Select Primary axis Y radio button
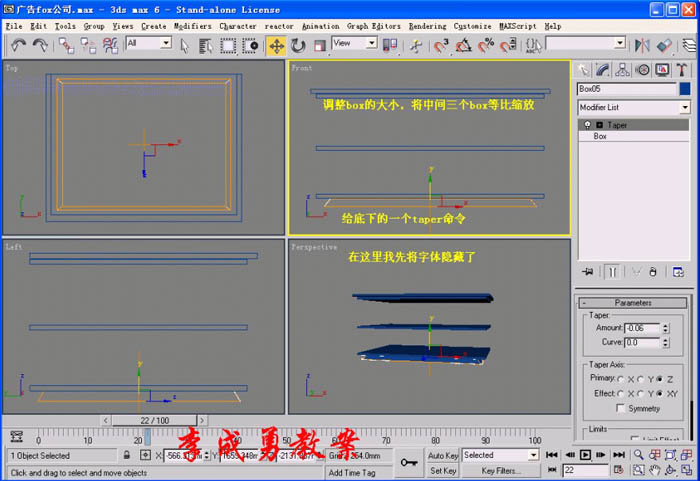The height and width of the screenshot is (481, 700). (640, 379)
